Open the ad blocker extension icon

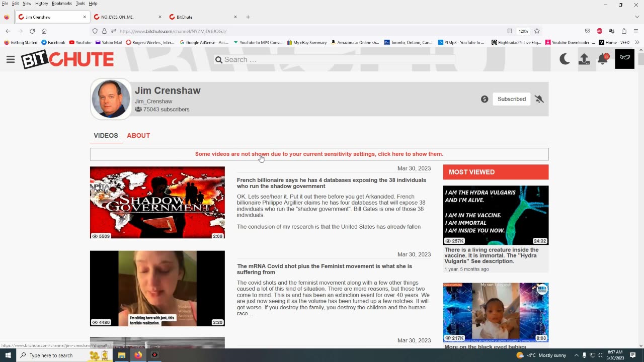click(x=600, y=31)
